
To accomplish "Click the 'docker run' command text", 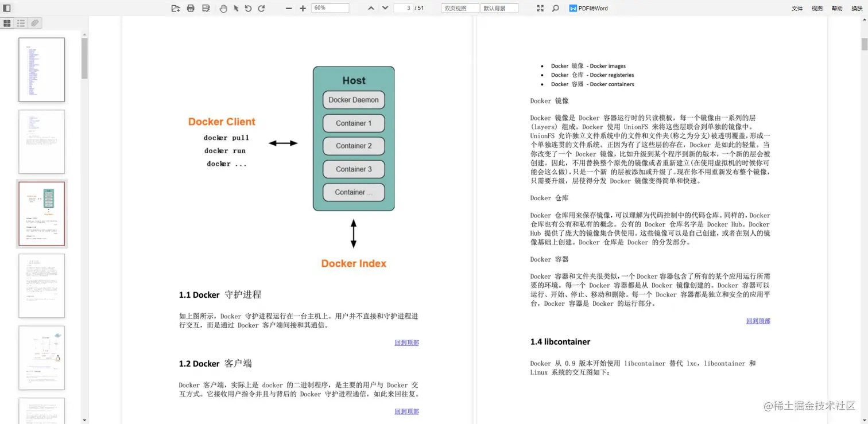I will click(x=225, y=151).
